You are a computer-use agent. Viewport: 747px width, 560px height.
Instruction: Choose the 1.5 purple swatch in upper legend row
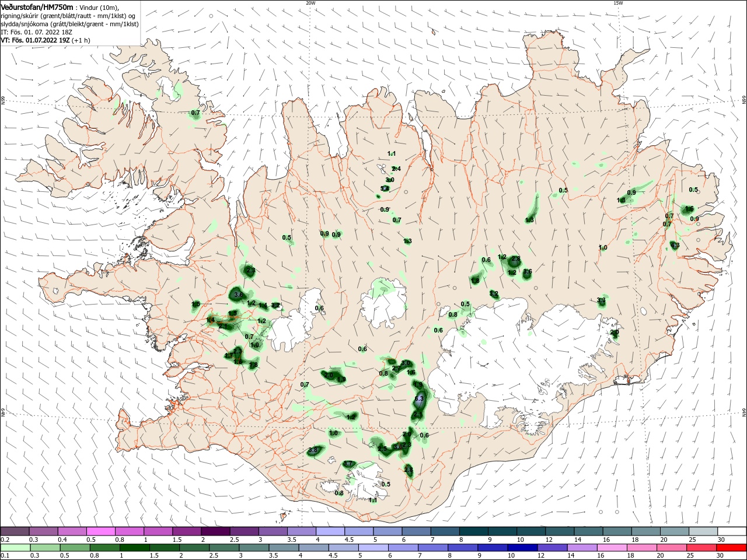[x=187, y=531]
